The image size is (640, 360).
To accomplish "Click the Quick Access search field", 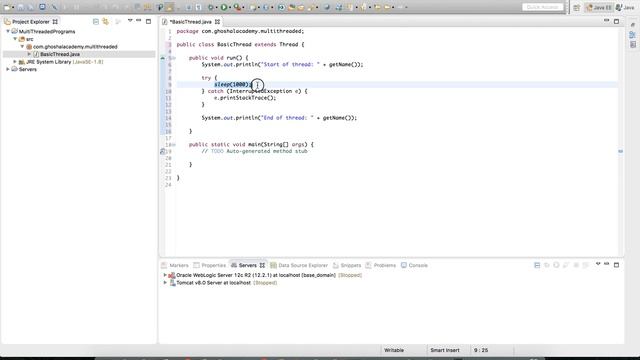I will pos(542,7).
